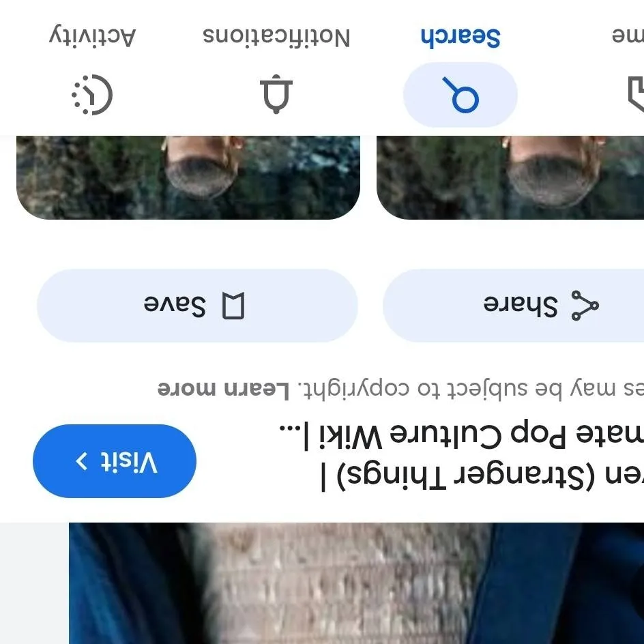The width and height of the screenshot is (644, 644).
Task: Open the left-side related image thumbnail
Action: coord(188,177)
